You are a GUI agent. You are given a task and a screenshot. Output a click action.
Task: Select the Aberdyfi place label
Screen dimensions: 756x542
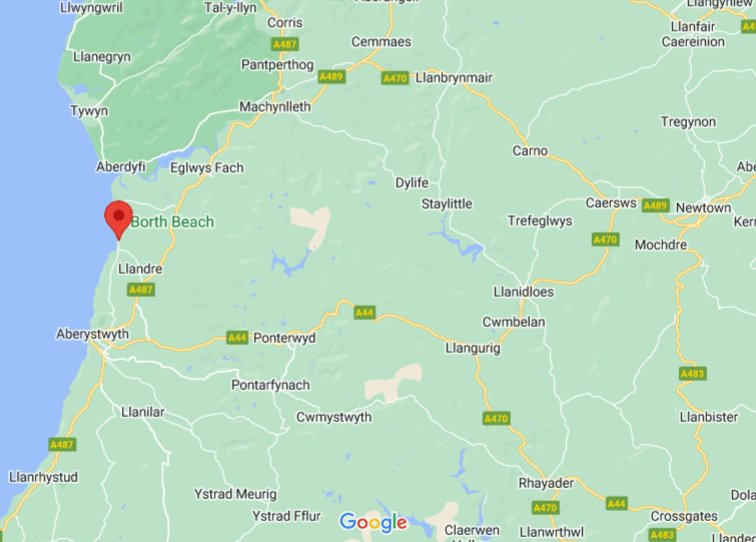121,167
